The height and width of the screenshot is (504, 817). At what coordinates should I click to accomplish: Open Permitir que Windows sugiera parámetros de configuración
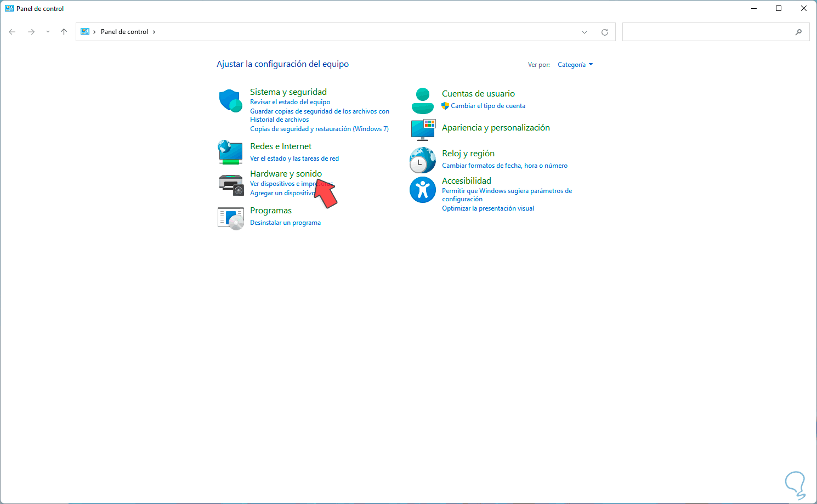[x=507, y=195]
